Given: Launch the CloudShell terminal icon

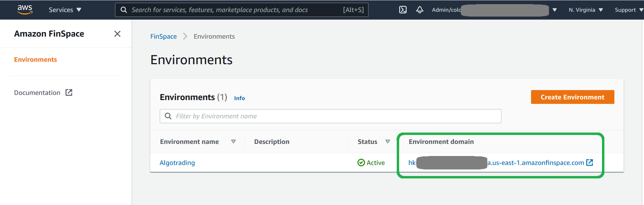Looking at the screenshot, I should click(x=403, y=10).
